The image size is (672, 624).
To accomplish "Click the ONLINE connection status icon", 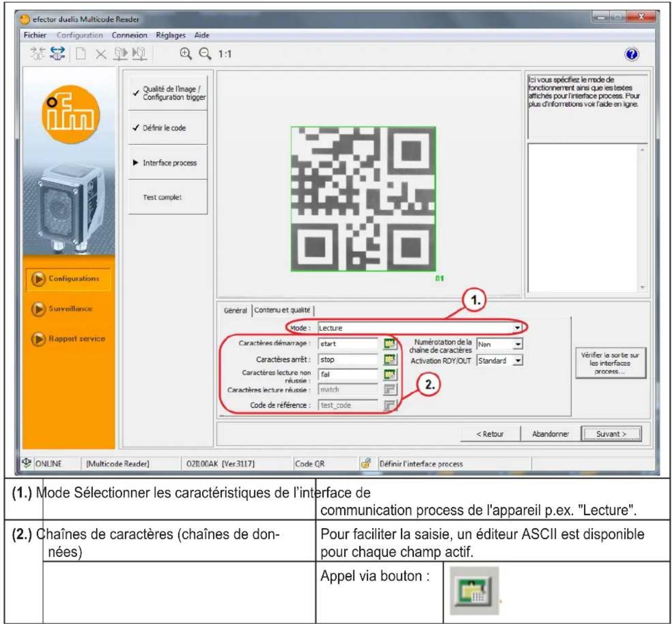I will (27, 463).
